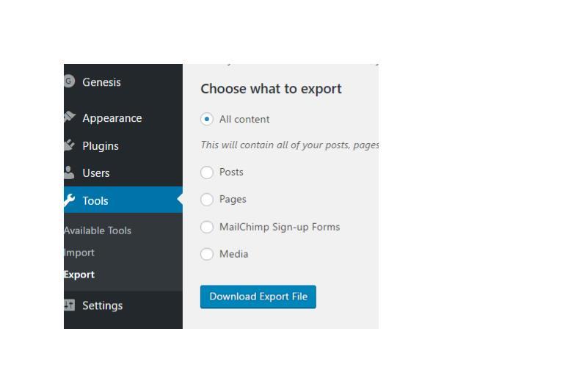Open the Export submenu item
This screenshot has width=582, height=392.
(79, 275)
